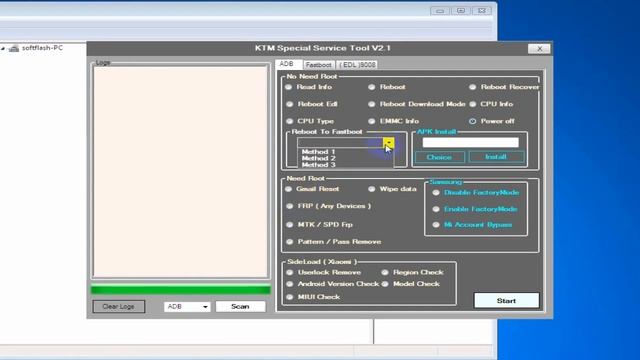The height and width of the screenshot is (360, 640).
Task: Open the ( EDL )9008 tab
Action: (358, 65)
